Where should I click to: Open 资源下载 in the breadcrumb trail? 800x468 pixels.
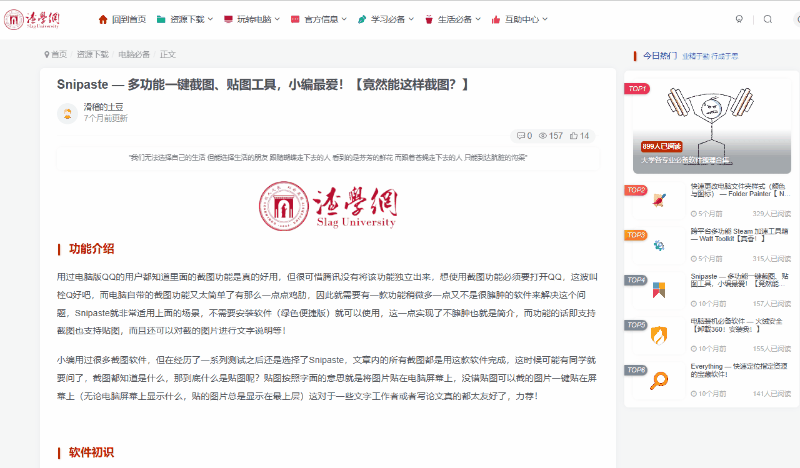coord(93,55)
